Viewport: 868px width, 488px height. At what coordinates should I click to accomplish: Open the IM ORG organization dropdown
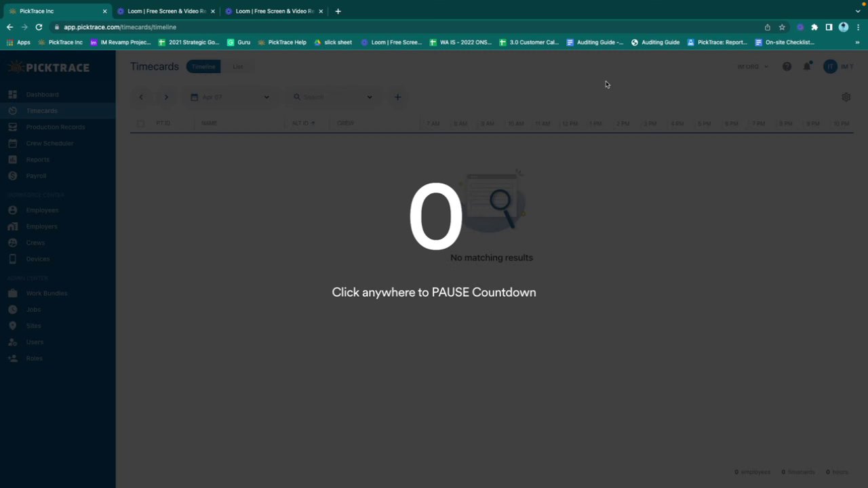(753, 66)
